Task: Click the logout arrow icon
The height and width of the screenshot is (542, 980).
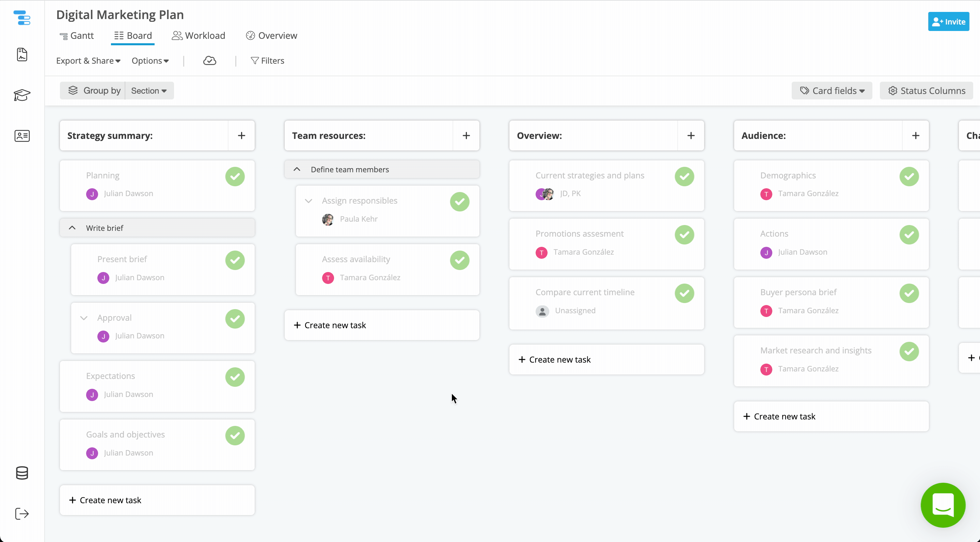Action: click(x=22, y=514)
